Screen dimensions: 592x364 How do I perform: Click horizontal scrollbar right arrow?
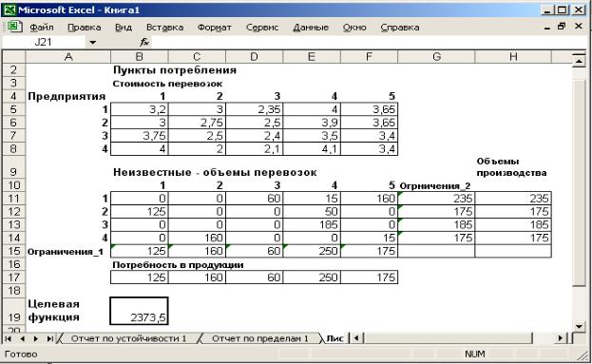[561, 338]
